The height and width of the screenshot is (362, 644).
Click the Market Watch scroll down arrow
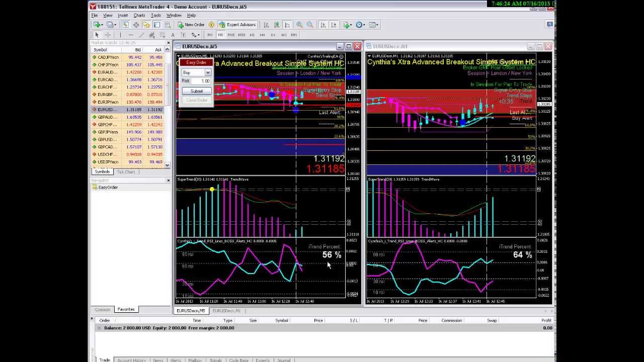pyautogui.click(x=167, y=165)
